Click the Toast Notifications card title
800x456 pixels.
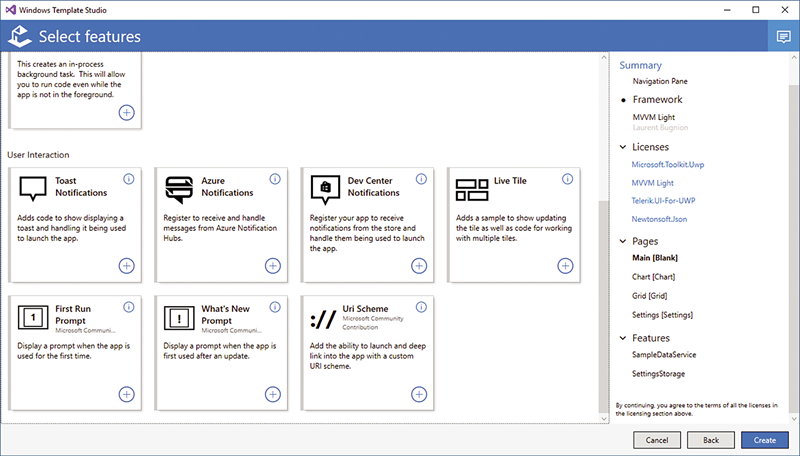click(x=81, y=187)
